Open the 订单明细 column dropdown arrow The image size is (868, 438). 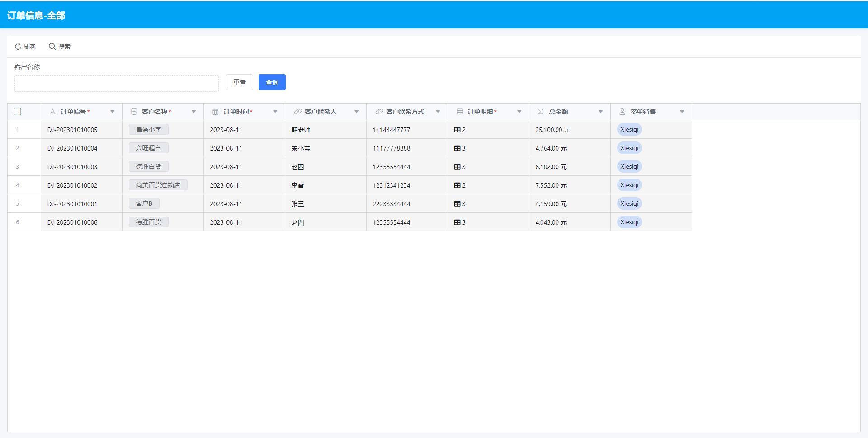click(x=519, y=112)
